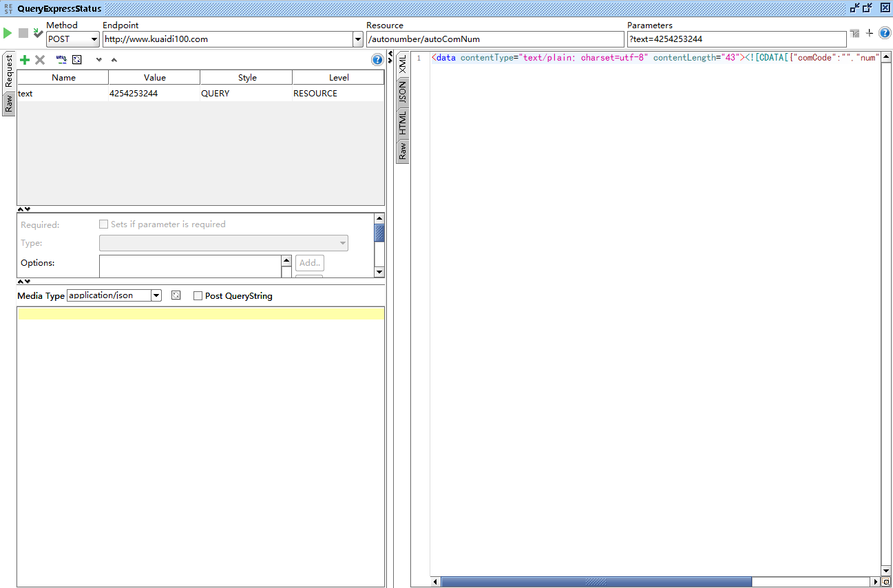The width and height of the screenshot is (893, 588).
Task: Select the 4254253244 value cell
Action: coord(154,93)
